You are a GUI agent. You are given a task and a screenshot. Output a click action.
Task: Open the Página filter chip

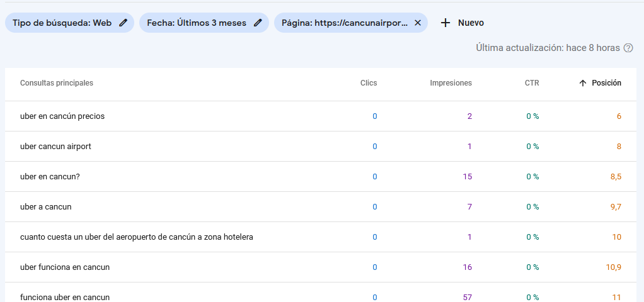tap(351, 23)
